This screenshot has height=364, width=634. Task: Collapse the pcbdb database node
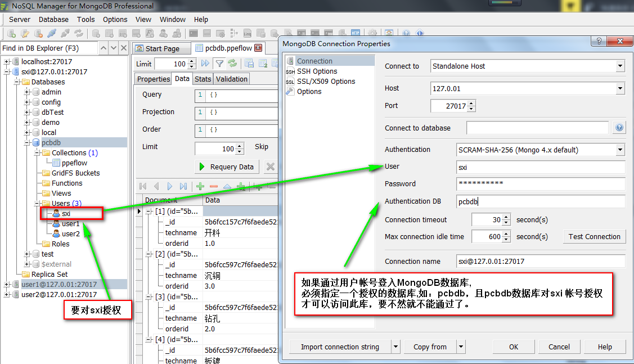(27, 142)
